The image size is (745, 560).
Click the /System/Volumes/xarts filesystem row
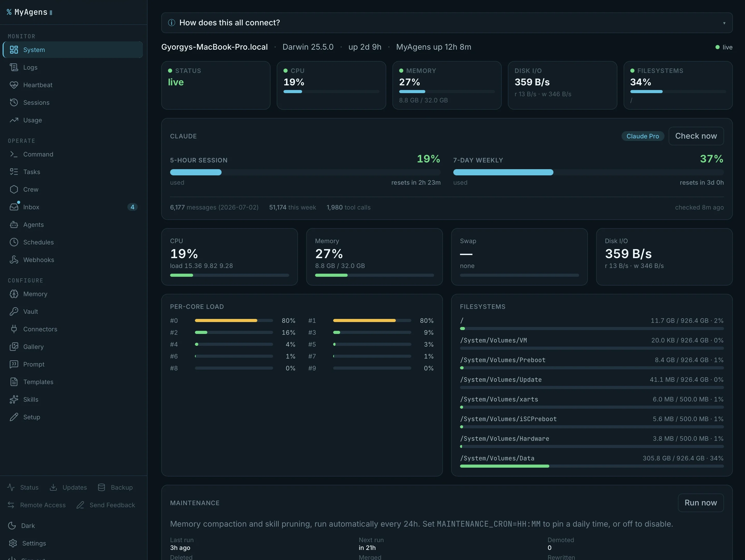click(x=592, y=402)
